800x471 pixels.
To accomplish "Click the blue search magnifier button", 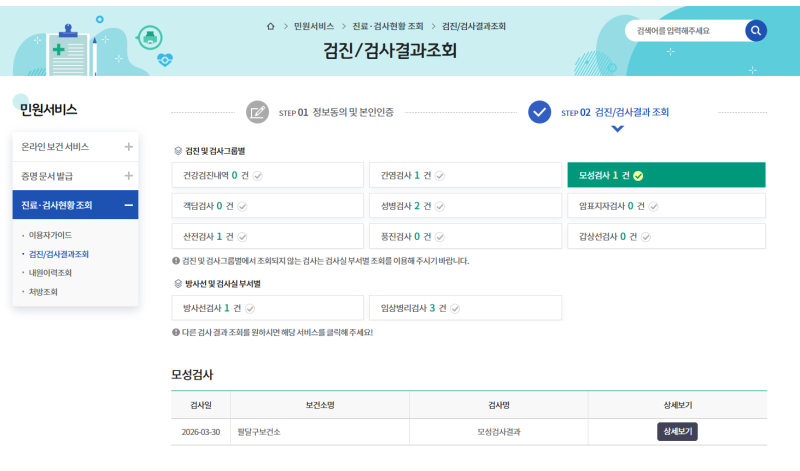I will click(756, 31).
